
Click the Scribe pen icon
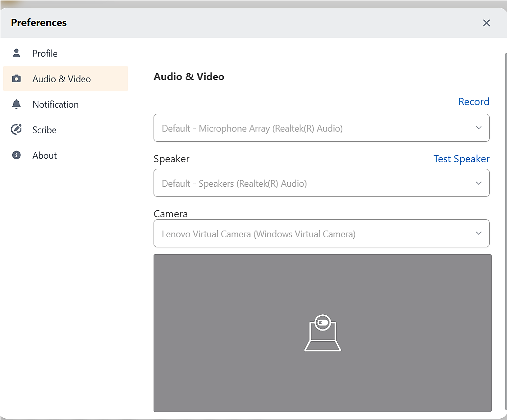[16, 129]
